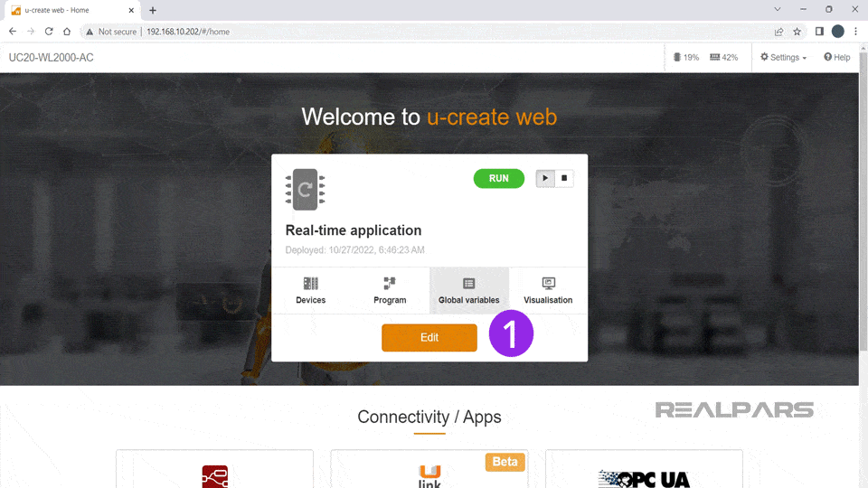This screenshot has width=868, height=488.
Task: Open the Program section
Action: [x=390, y=290]
